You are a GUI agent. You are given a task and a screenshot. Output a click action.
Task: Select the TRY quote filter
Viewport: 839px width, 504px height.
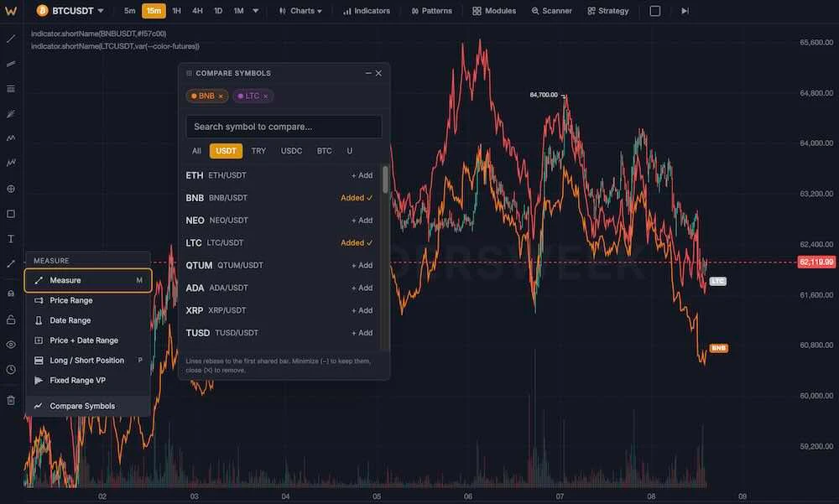tap(258, 151)
